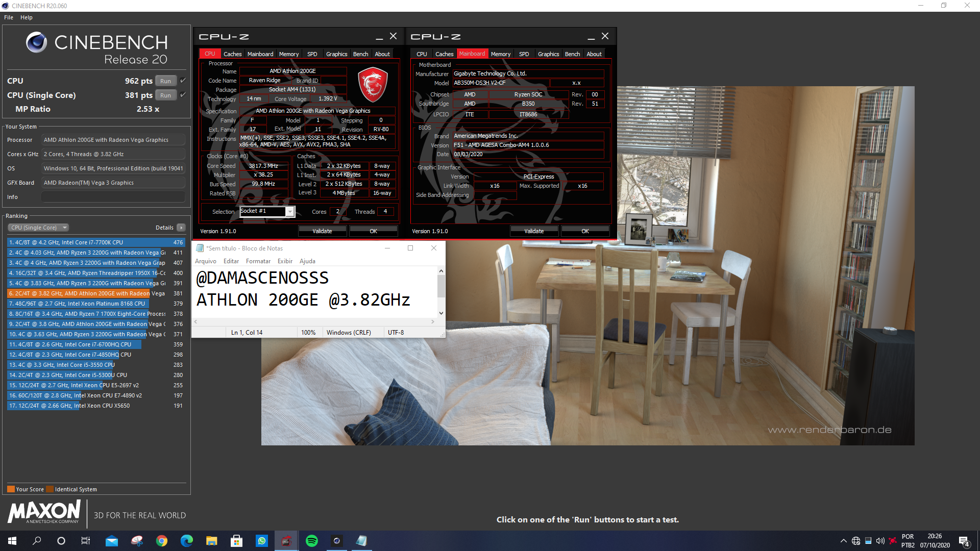Toggle checkbox next to CPU Run
This screenshot has width=980, height=551.
[183, 81]
